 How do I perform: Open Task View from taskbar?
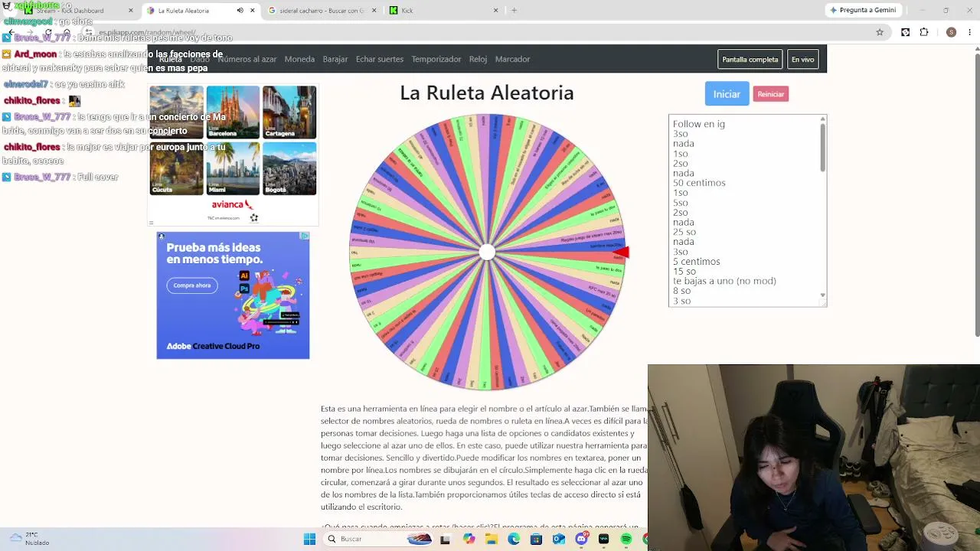click(445, 539)
